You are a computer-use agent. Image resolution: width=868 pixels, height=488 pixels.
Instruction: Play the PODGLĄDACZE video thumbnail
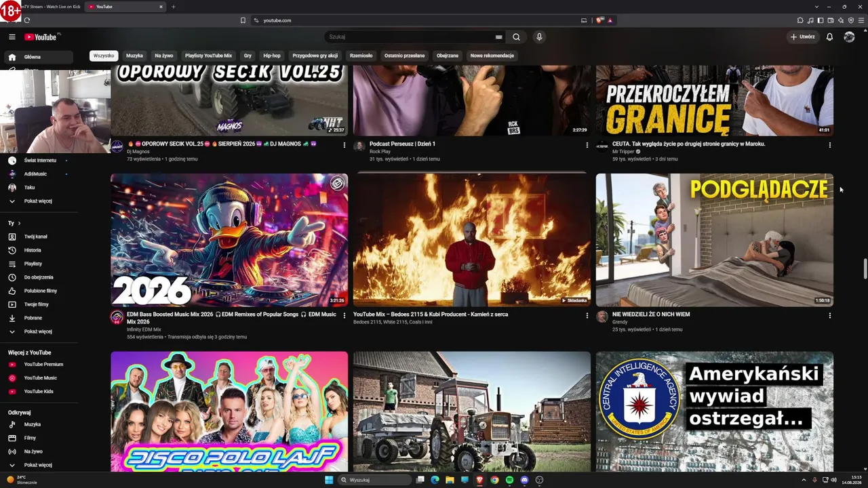(x=715, y=240)
